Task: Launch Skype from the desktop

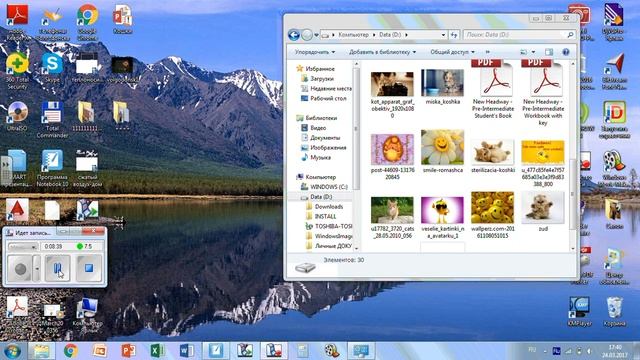Action: pos(52,67)
